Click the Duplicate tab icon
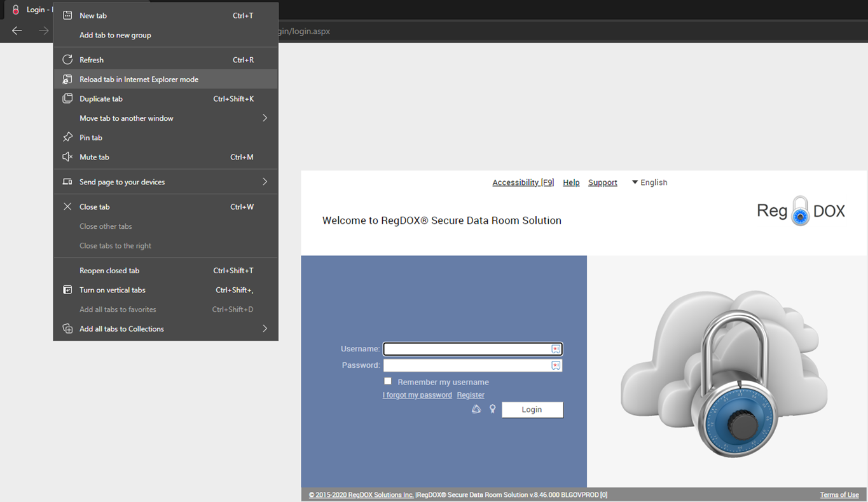The height and width of the screenshot is (502, 868). (67, 98)
